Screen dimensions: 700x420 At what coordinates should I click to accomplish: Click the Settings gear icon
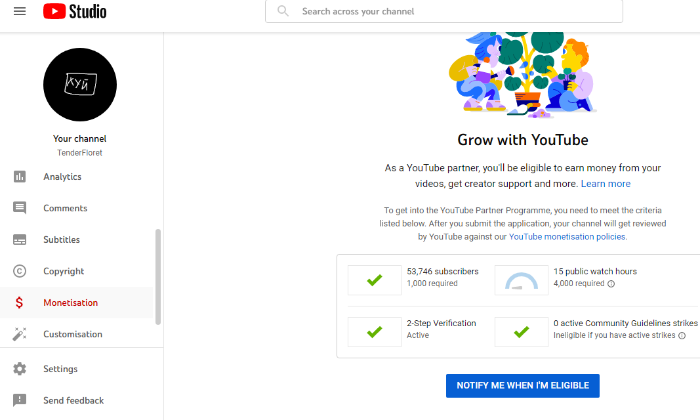coord(20,369)
